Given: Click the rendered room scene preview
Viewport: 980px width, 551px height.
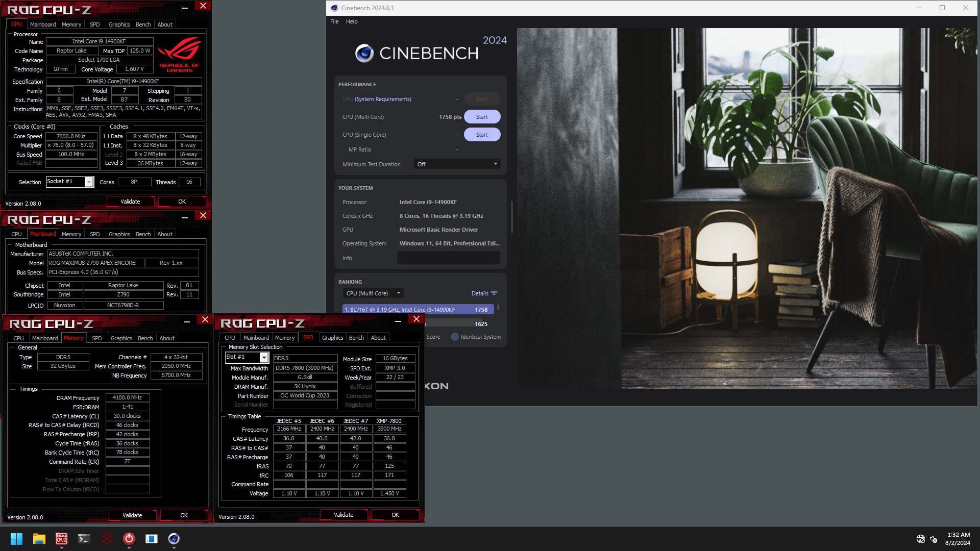Looking at the screenshot, I should click(x=747, y=208).
